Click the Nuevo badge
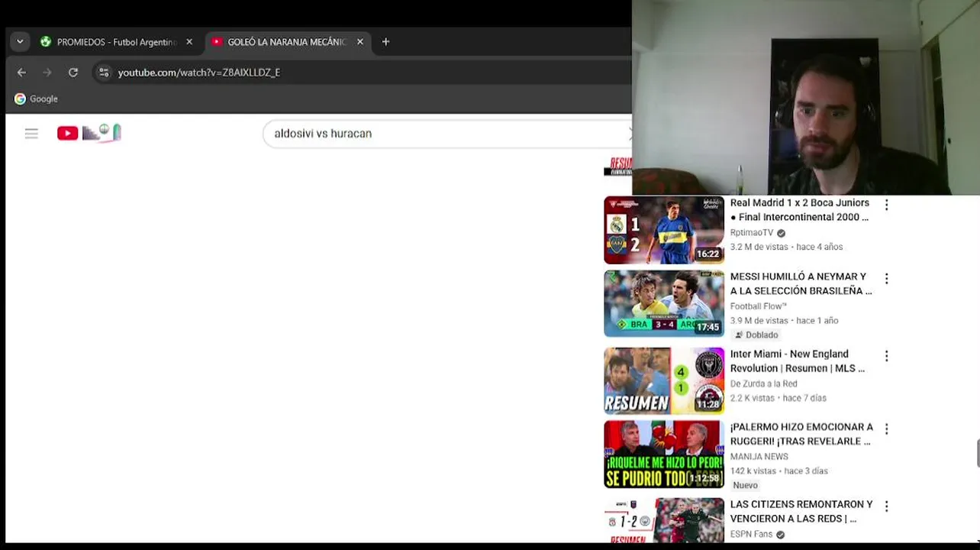Image resolution: width=980 pixels, height=550 pixels. point(745,485)
